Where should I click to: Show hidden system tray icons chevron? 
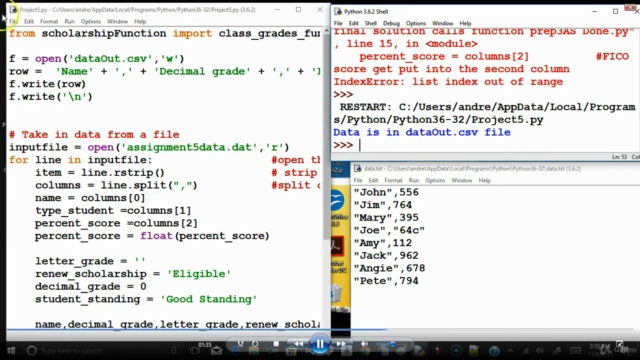click(x=510, y=351)
